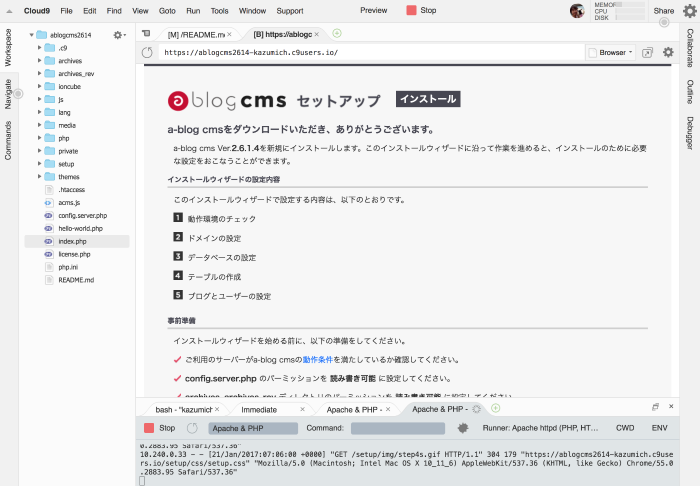Expand the archives folder
This screenshot has width=700, height=486.
coord(39,60)
